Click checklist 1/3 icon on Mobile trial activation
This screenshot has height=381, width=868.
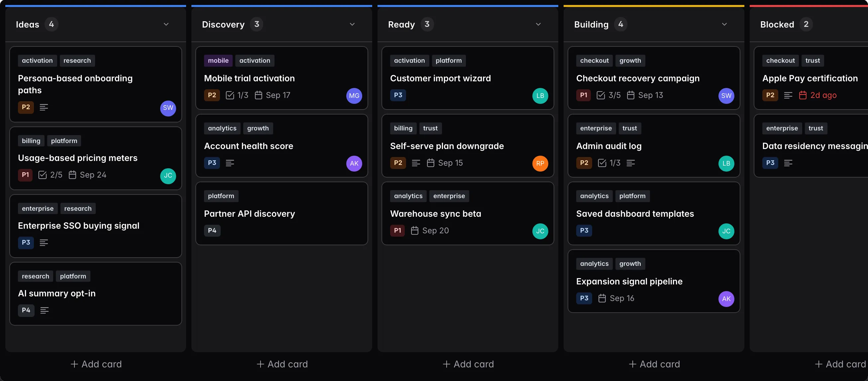pos(230,95)
